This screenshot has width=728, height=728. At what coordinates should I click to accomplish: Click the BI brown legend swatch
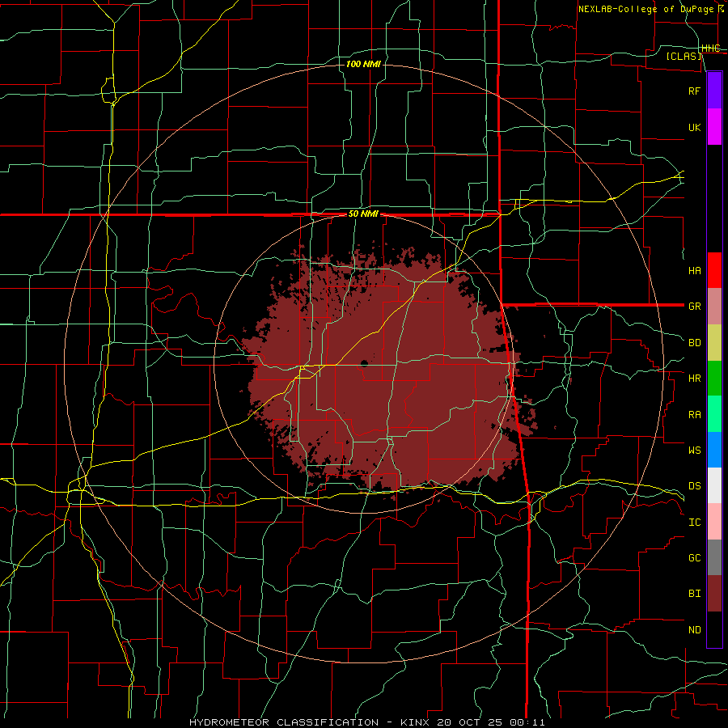[x=714, y=594]
